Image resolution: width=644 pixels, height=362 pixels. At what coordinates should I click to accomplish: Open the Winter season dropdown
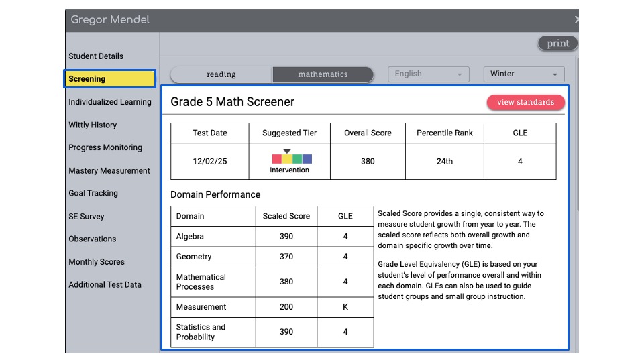524,74
